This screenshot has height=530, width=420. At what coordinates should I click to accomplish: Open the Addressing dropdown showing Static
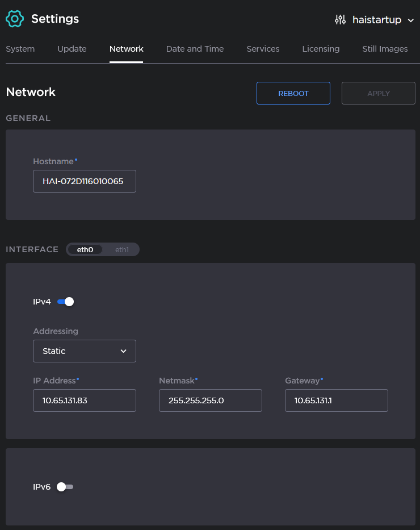click(x=84, y=351)
